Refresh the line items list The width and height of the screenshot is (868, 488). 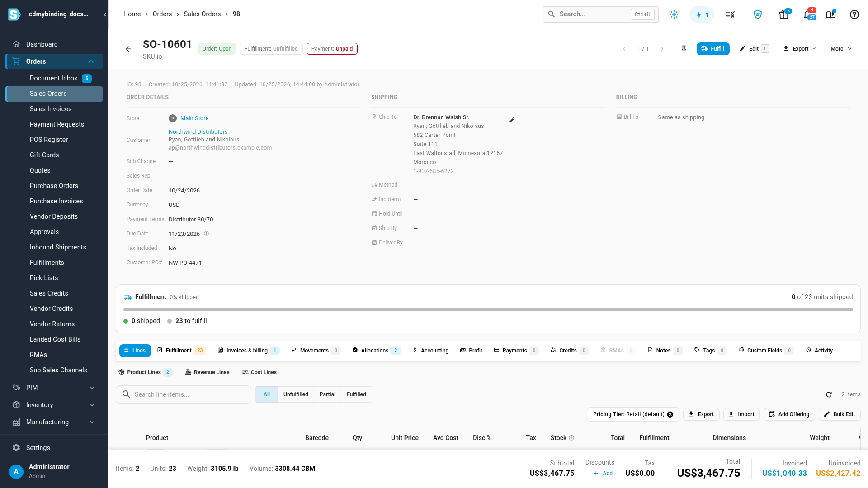coord(829,394)
